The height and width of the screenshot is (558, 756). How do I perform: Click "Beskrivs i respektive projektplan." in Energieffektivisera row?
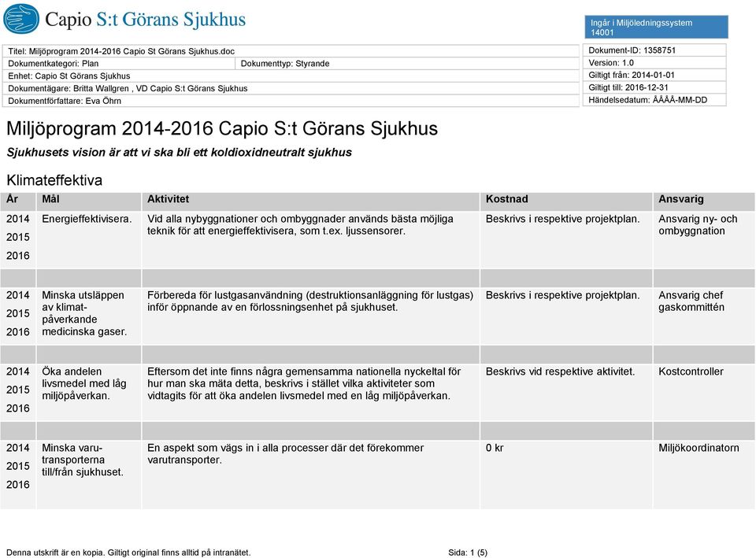tap(562, 220)
